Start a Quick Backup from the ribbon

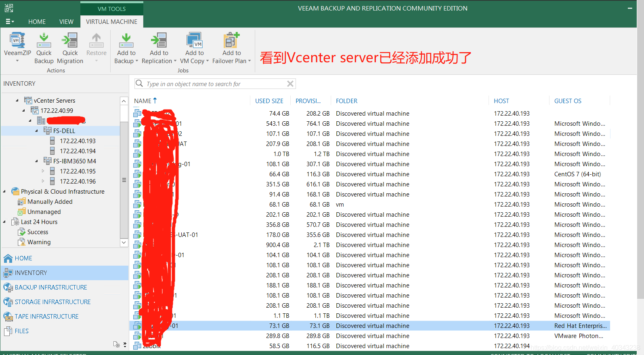(x=44, y=49)
